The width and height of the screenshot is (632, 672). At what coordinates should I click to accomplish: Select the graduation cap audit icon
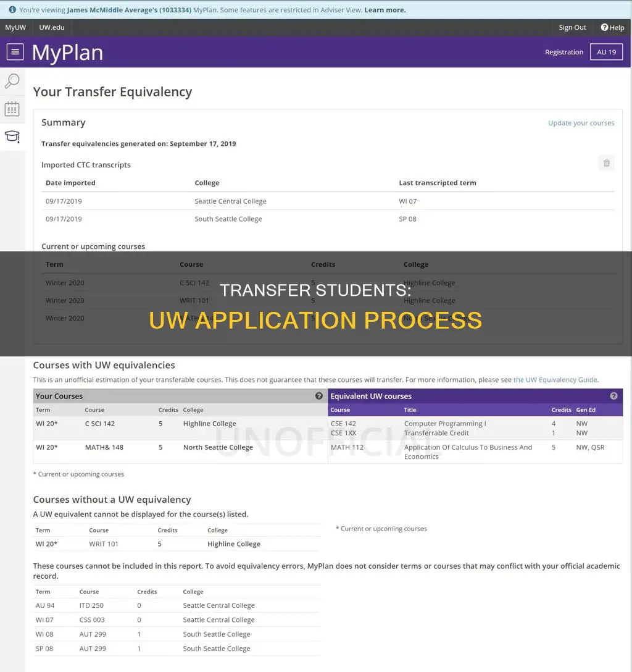click(12, 136)
